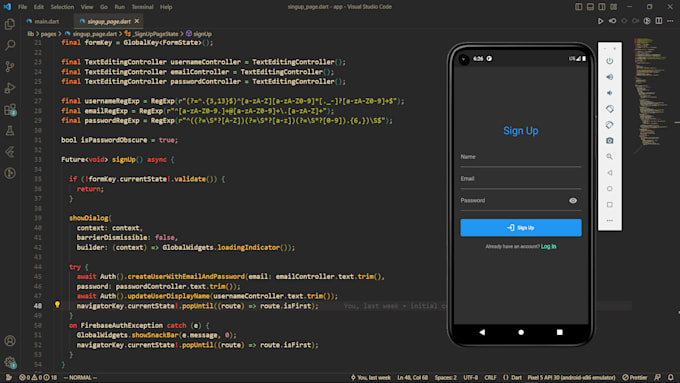Click 'Sign Up' heading text in emulator
Viewport: 680px width, 383px height.
521,131
